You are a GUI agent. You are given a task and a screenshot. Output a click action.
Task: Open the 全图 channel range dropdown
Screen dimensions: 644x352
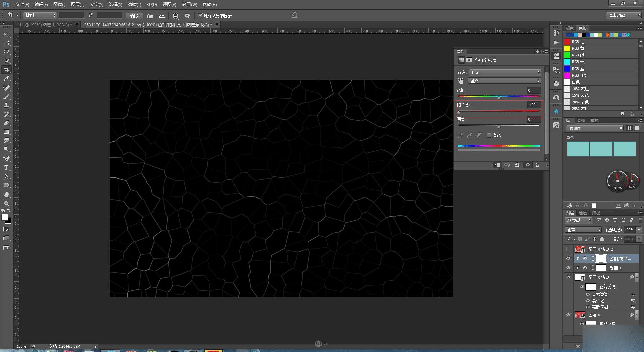(505, 81)
